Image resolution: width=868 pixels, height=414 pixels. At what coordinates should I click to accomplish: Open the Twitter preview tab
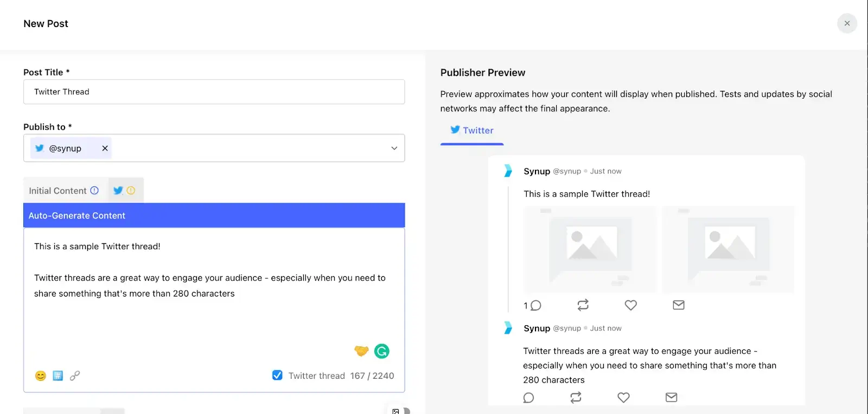click(472, 130)
